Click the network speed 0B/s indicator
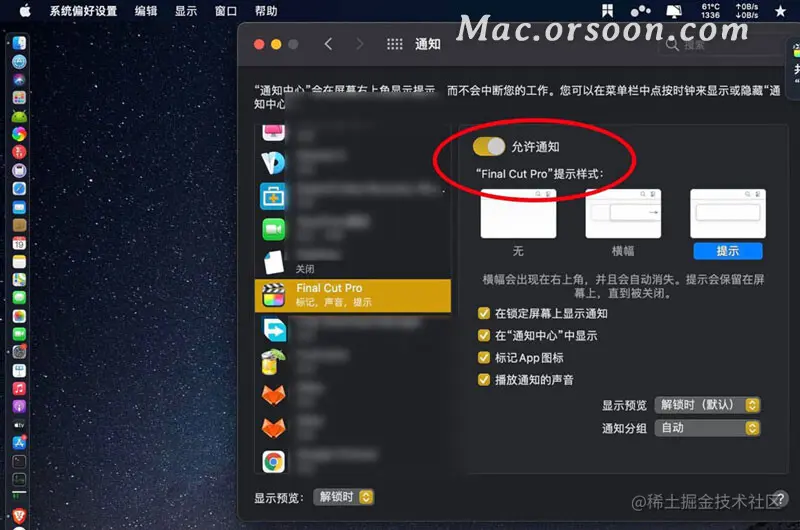The image size is (800, 530). point(746,11)
